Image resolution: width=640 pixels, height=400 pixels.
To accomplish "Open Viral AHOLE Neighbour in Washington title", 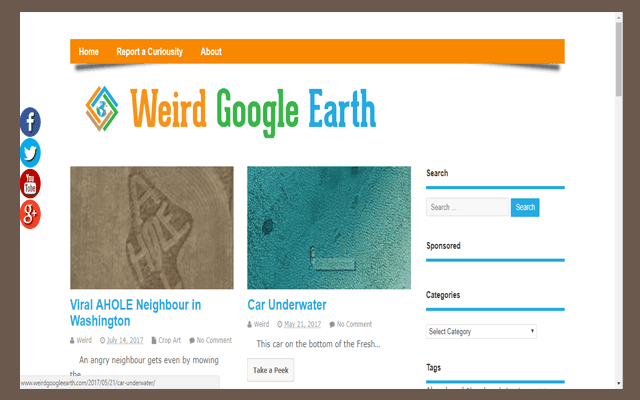I will pos(136,313).
